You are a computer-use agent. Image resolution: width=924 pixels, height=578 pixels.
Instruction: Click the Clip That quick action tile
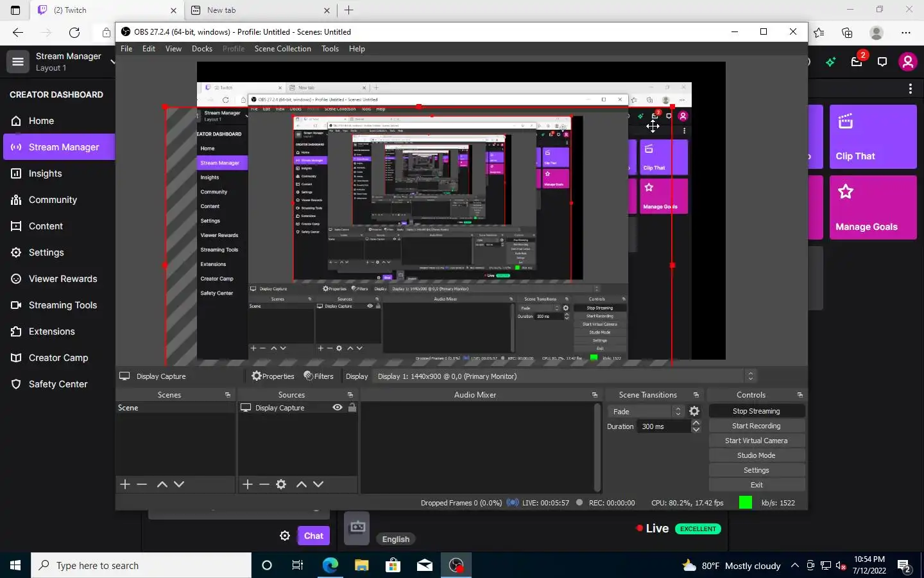(873, 137)
